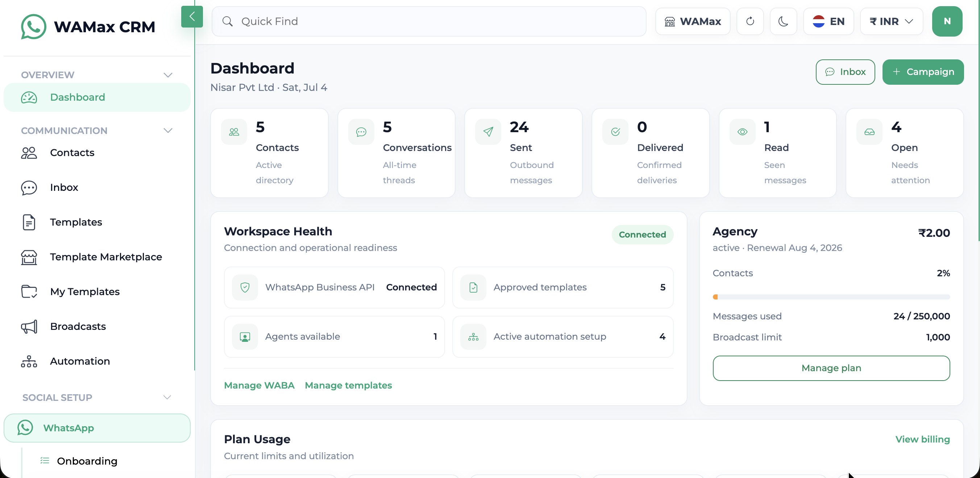
Task: Click the WAMax CRM WhatsApp logo
Action: tap(33, 26)
